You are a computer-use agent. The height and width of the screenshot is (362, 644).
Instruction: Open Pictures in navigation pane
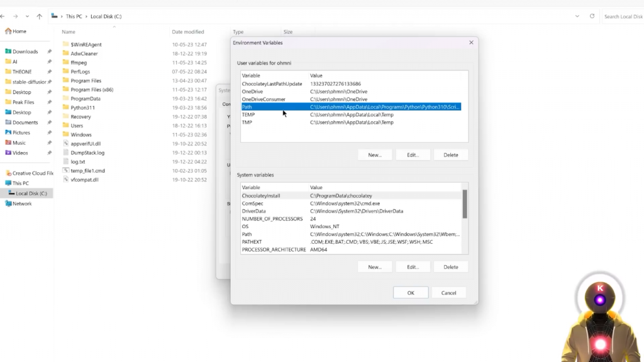[17, 133]
